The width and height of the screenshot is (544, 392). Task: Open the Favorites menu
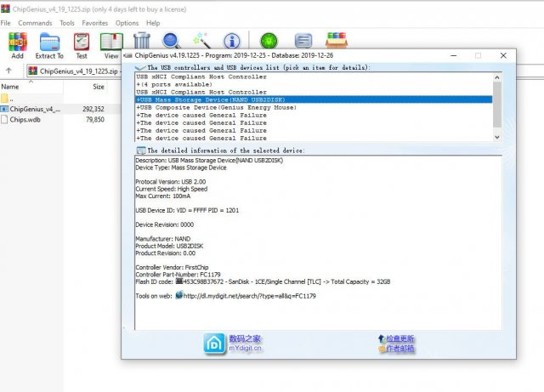[94, 23]
